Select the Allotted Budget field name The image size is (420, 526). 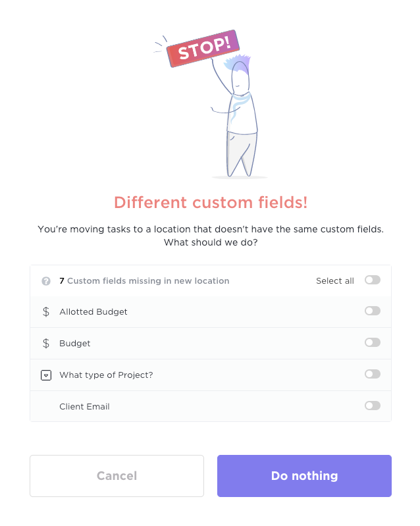[x=93, y=312]
